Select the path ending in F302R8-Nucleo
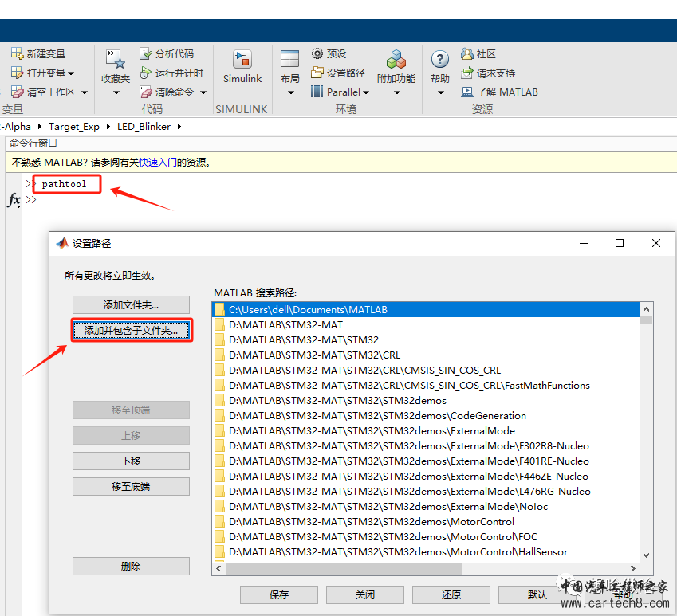 [x=426, y=445]
